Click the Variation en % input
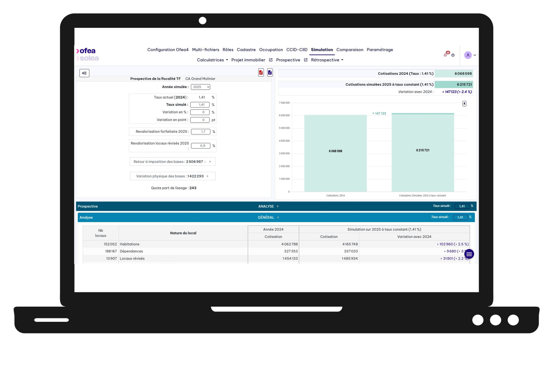The height and width of the screenshot is (392, 553). point(200,112)
